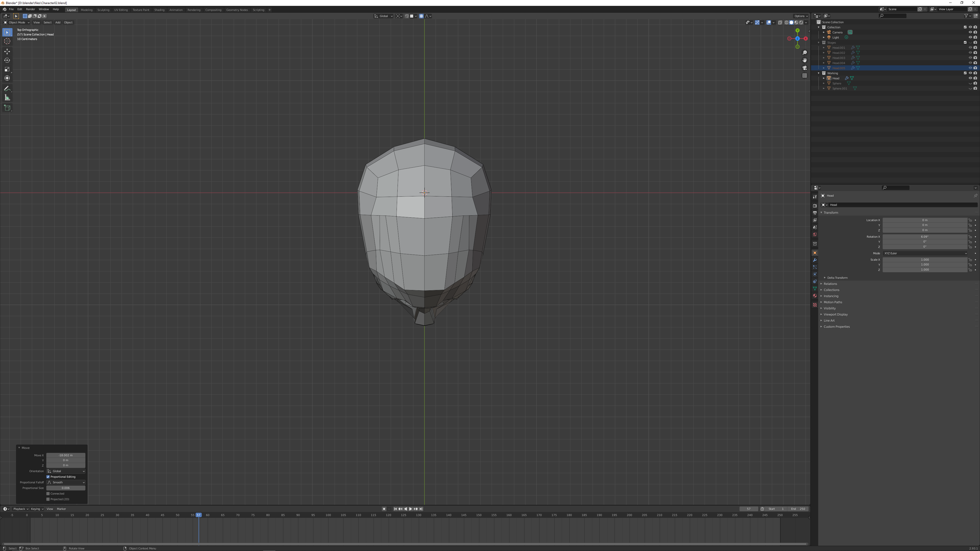The height and width of the screenshot is (551, 980).
Task: Enable the Connected checkbox
Action: tap(48, 494)
